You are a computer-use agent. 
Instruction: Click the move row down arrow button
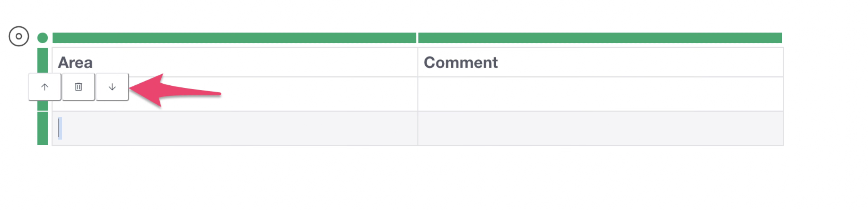(112, 87)
